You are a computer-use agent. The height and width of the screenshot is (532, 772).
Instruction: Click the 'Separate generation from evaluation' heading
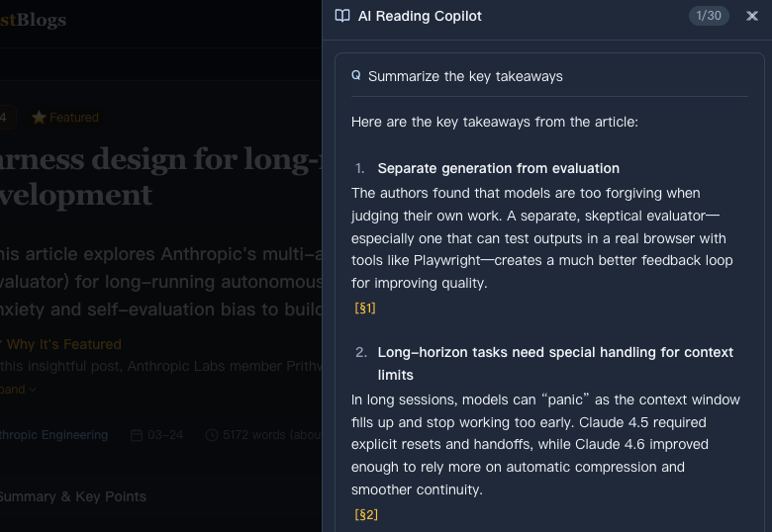coord(498,168)
